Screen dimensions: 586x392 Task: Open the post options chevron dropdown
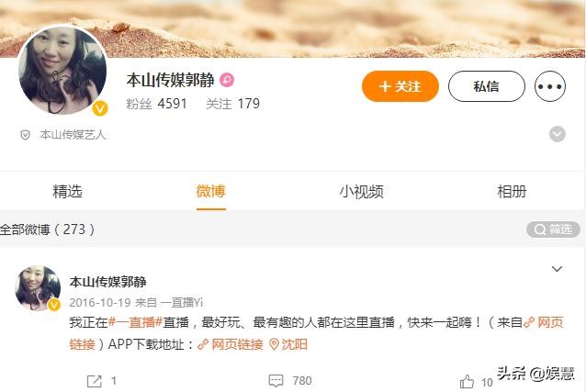pos(557,269)
